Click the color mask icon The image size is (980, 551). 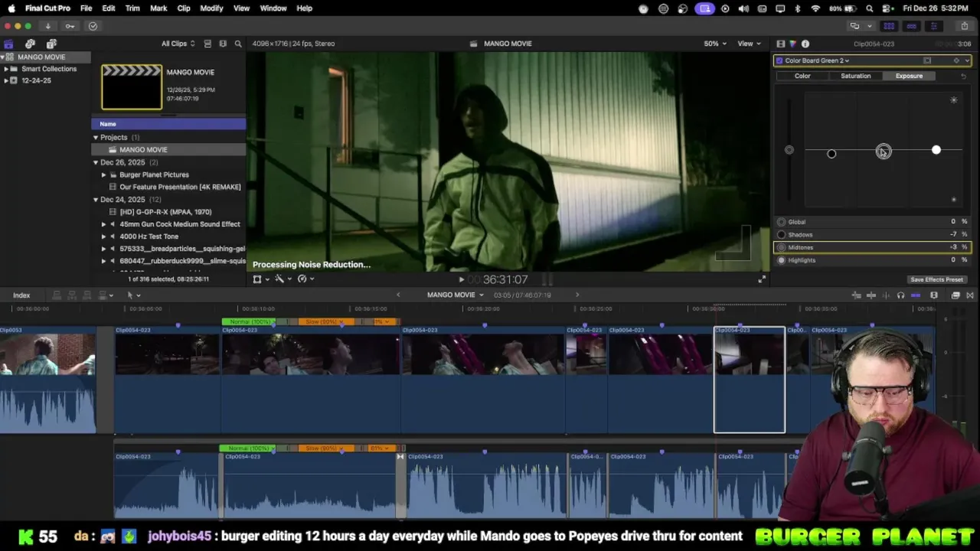point(927,60)
